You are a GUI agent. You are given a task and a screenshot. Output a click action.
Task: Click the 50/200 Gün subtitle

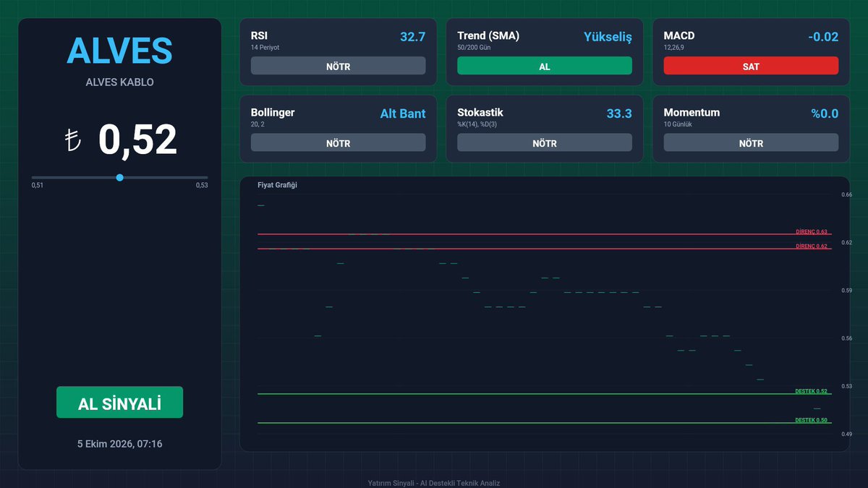point(473,47)
